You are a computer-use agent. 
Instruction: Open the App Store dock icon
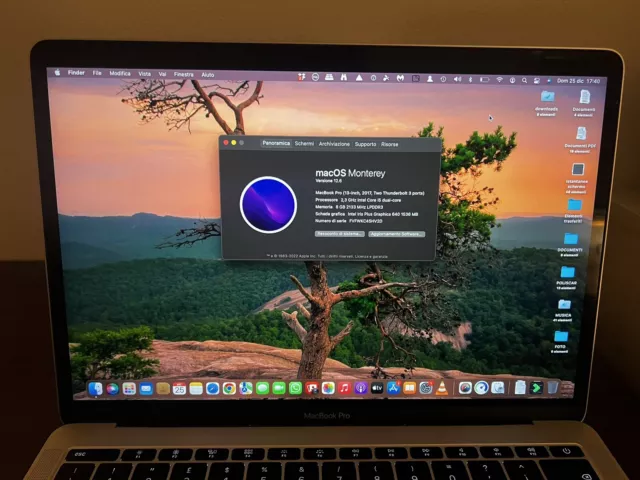[393, 388]
